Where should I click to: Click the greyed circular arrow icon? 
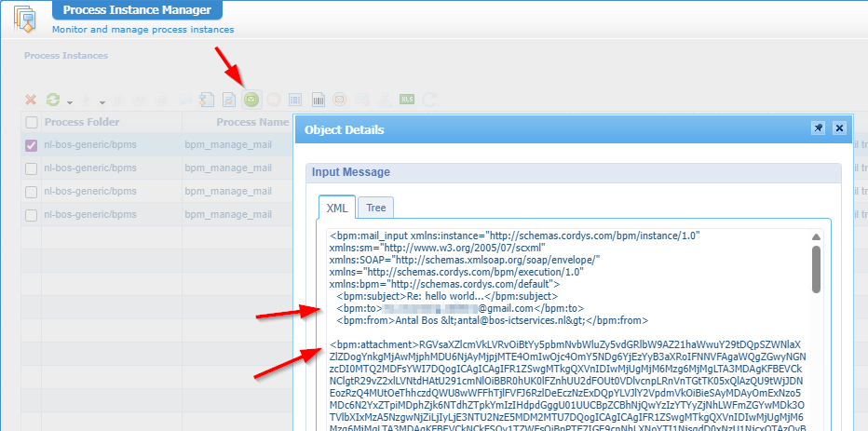[x=428, y=100]
